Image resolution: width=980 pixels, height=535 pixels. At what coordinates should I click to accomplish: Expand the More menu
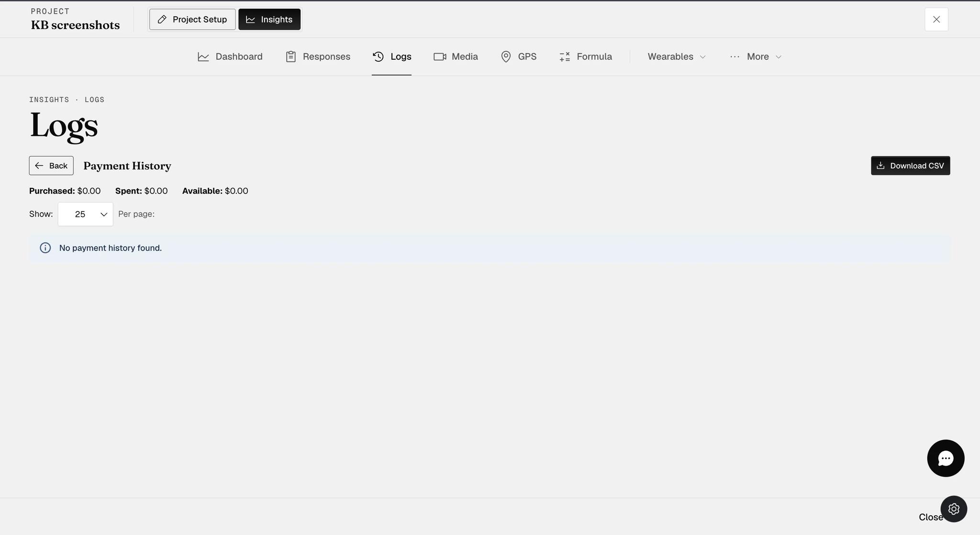coord(756,56)
